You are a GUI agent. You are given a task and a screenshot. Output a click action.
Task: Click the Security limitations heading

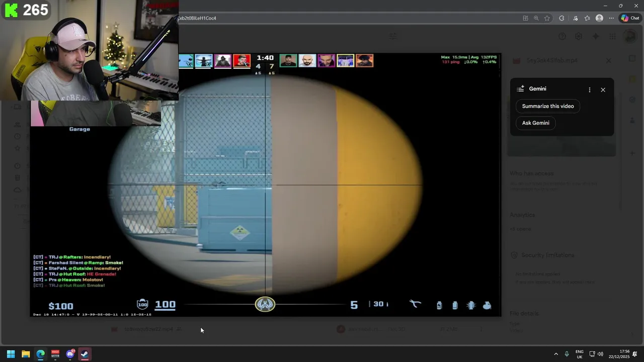point(547,255)
